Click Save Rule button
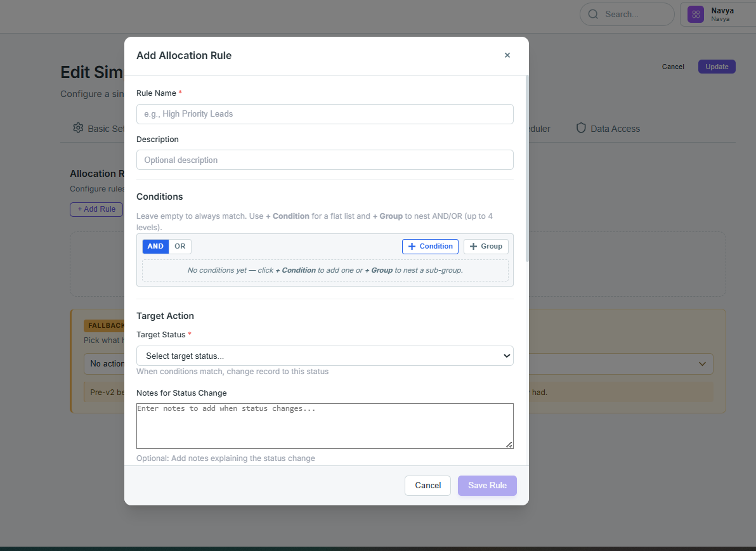 pyautogui.click(x=487, y=486)
